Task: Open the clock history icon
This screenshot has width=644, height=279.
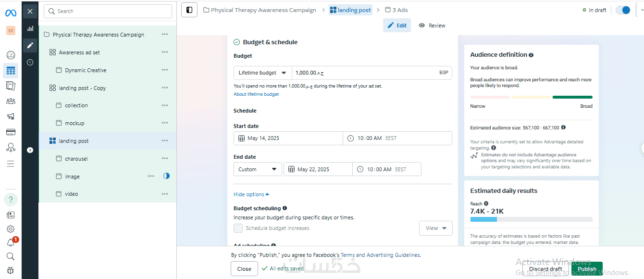Action: tap(30, 62)
